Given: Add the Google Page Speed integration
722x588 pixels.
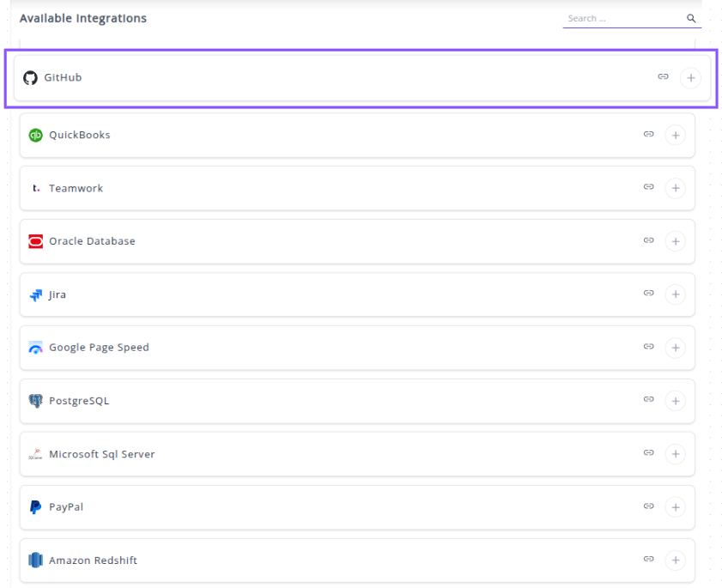Looking at the screenshot, I should click(676, 349).
